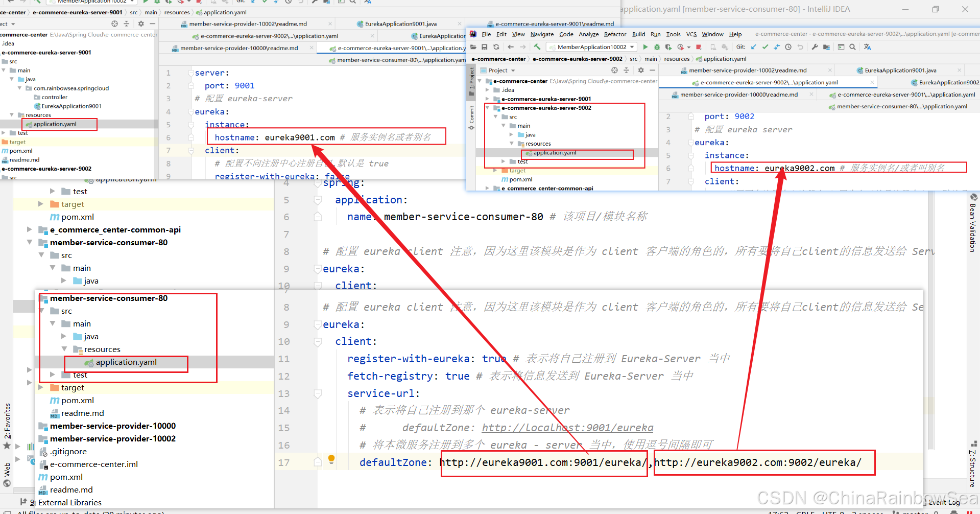This screenshot has width=980, height=514.
Task: Click the resources breadcrumb in the right window
Action: tap(677, 59)
